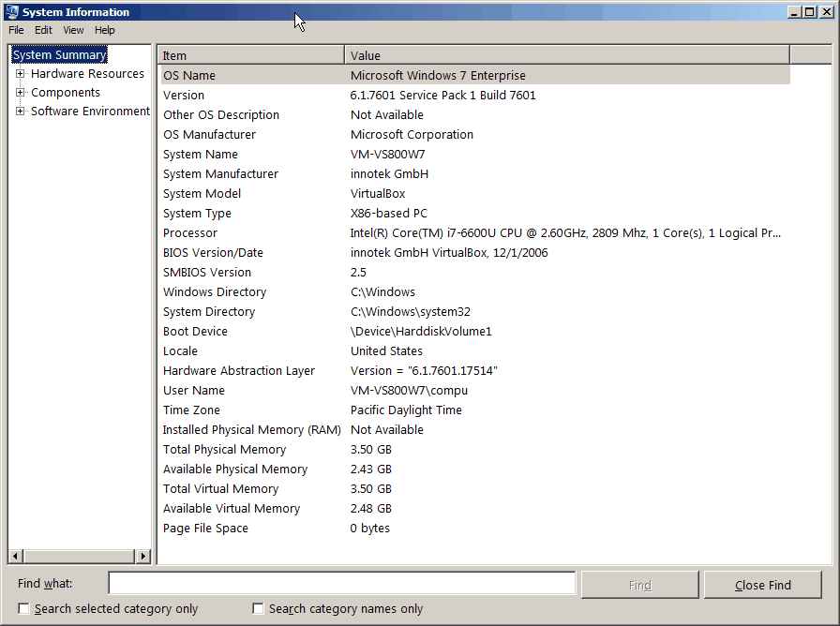Select the Locale row

tap(475, 351)
